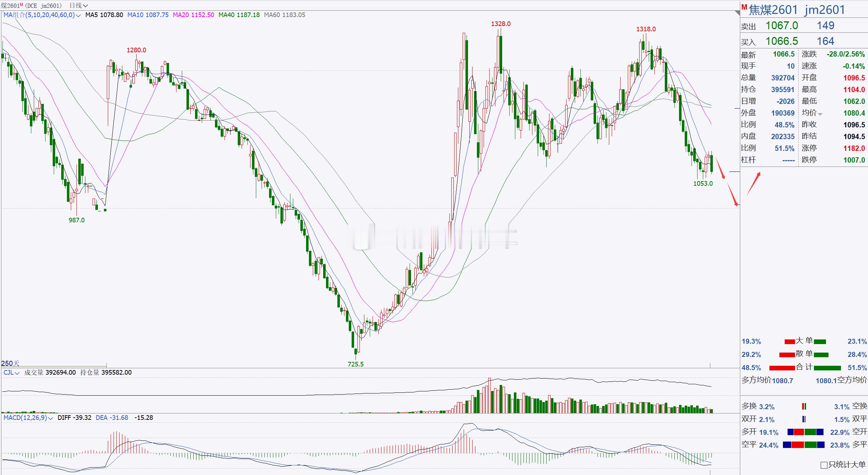Click the 250天 range label
The height and width of the screenshot is (475, 868).
(10, 363)
